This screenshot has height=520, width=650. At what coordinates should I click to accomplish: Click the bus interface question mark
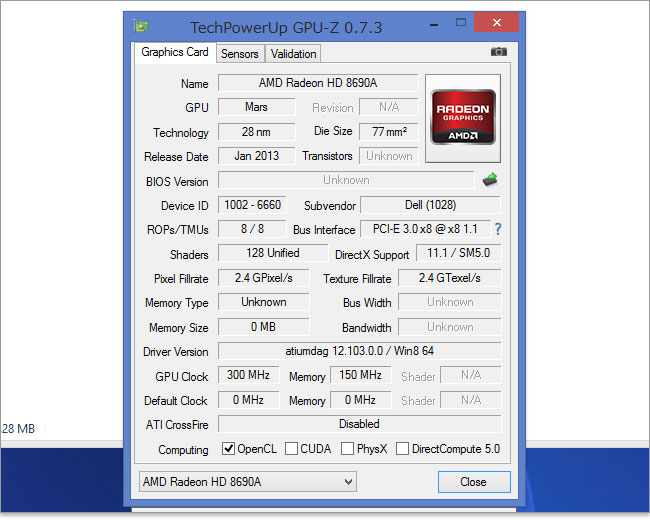click(498, 229)
